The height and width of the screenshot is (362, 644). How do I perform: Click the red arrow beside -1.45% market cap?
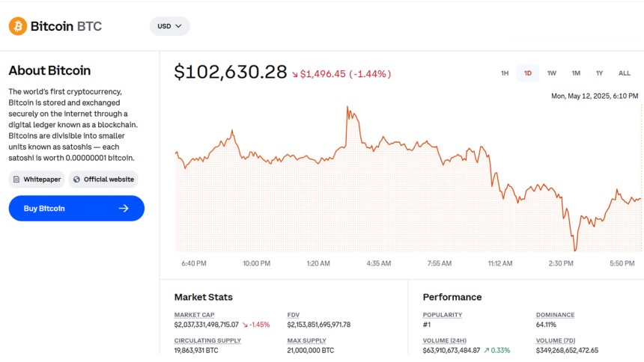245,325
